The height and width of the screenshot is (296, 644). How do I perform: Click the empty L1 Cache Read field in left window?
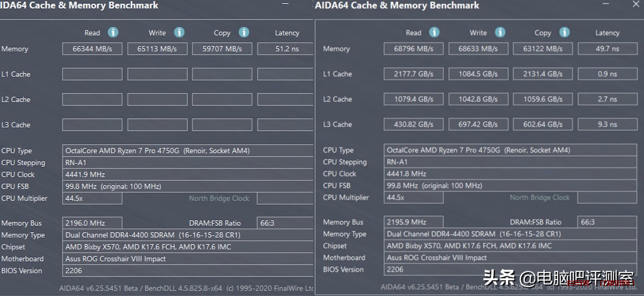click(92, 74)
